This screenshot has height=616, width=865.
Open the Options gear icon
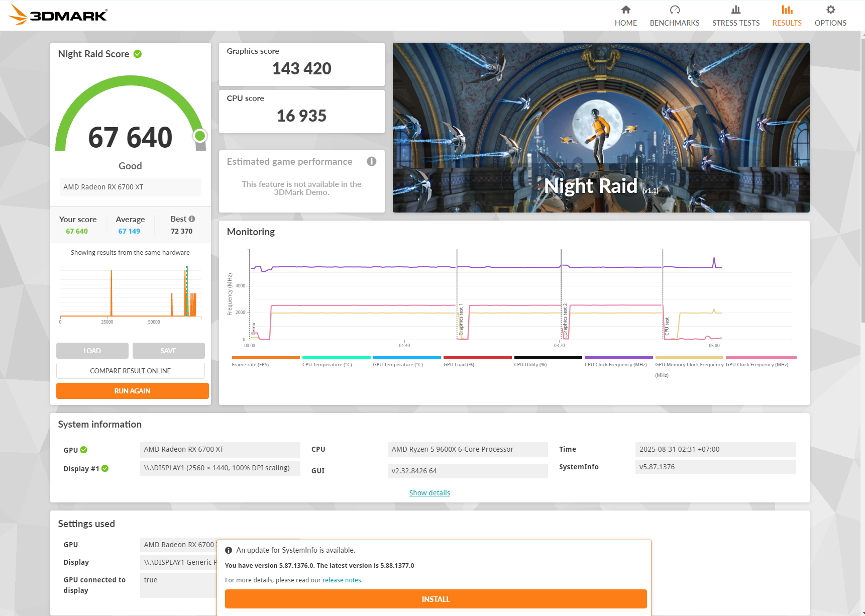point(830,10)
